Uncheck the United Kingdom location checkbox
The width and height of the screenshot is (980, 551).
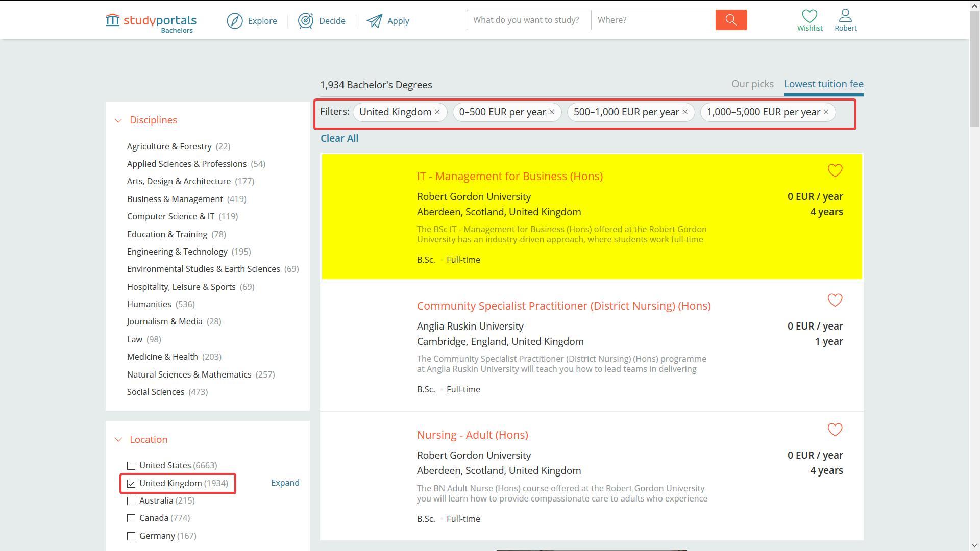(131, 483)
